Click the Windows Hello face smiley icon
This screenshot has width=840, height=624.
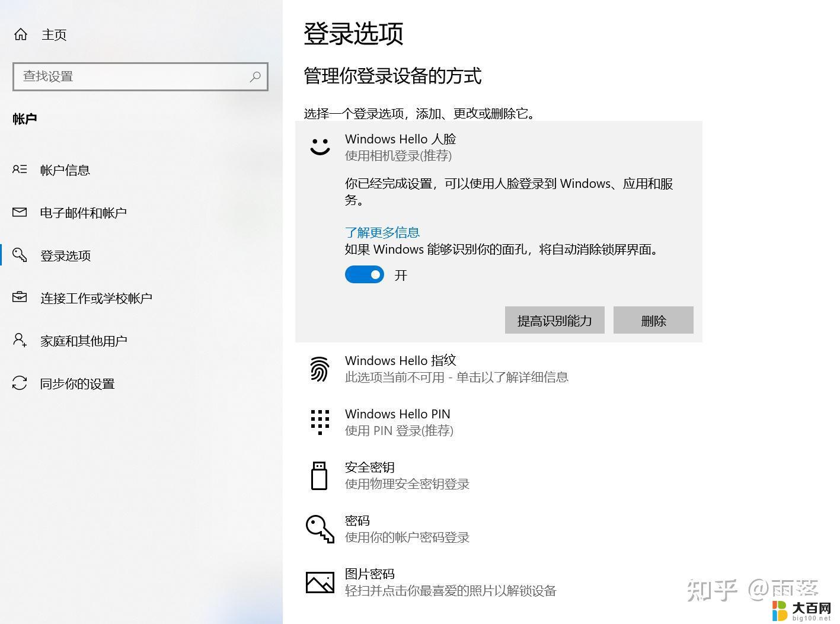pyautogui.click(x=320, y=146)
